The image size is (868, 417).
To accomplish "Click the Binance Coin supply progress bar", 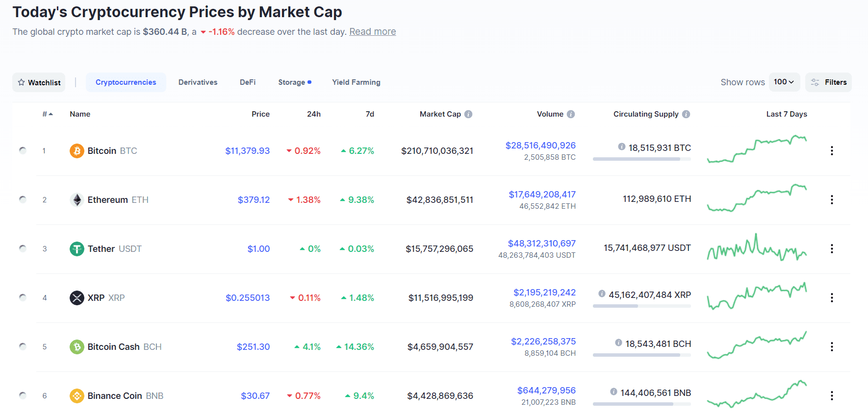I will [x=642, y=404].
